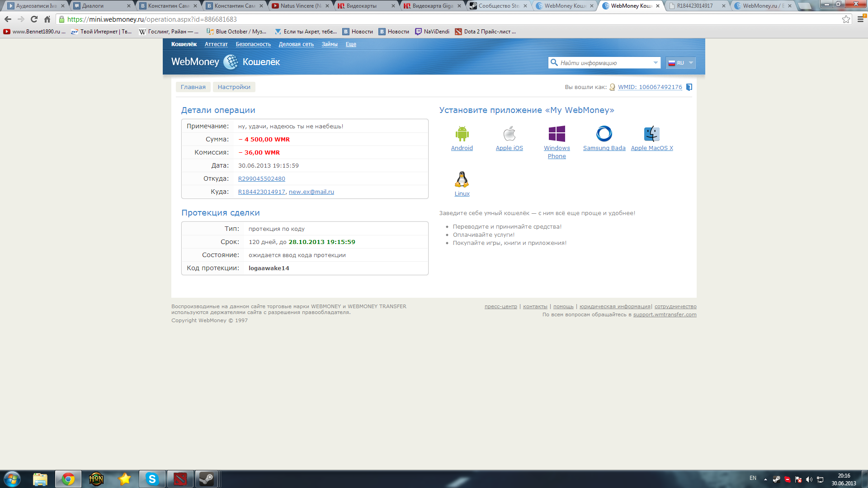Open the Настройки navigation tab
The width and height of the screenshot is (868, 488).
click(234, 87)
